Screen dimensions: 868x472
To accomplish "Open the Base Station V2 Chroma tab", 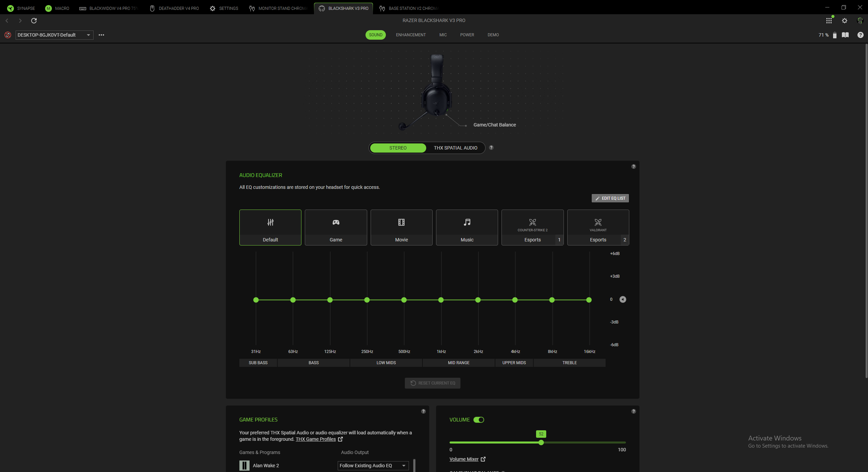I will click(409, 8).
